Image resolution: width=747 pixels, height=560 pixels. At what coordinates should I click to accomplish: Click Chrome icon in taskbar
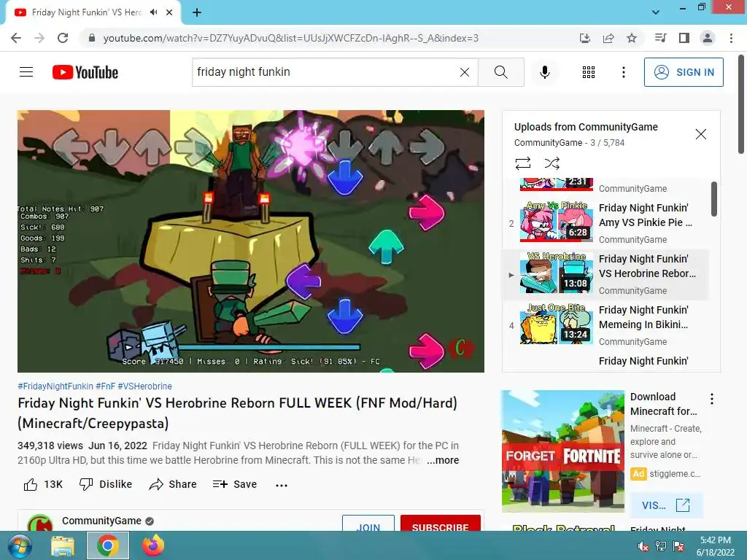pyautogui.click(x=108, y=545)
